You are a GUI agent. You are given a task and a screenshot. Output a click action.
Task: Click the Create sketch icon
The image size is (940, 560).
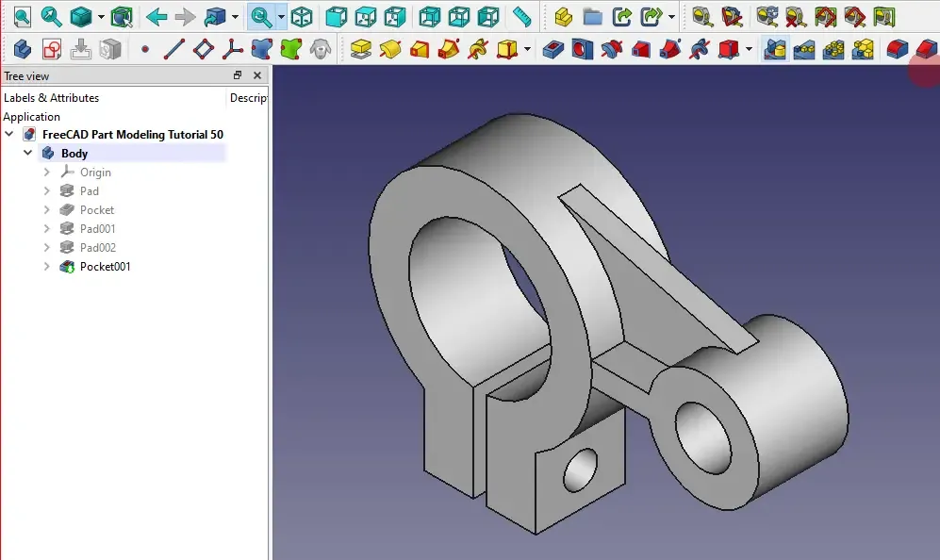[x=52, y=49]
